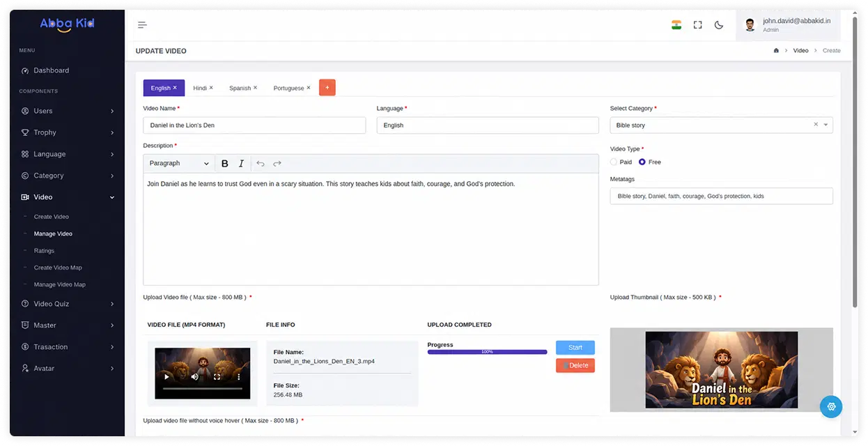Mute the video preview volume icon
This screenshot has height=446, width=868.
[194, 377]
